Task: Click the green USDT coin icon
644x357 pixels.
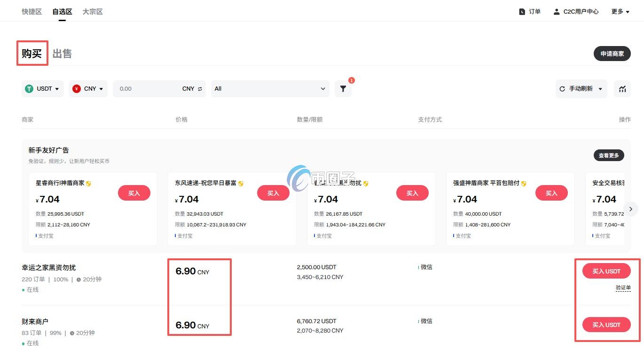Action: 29,88
